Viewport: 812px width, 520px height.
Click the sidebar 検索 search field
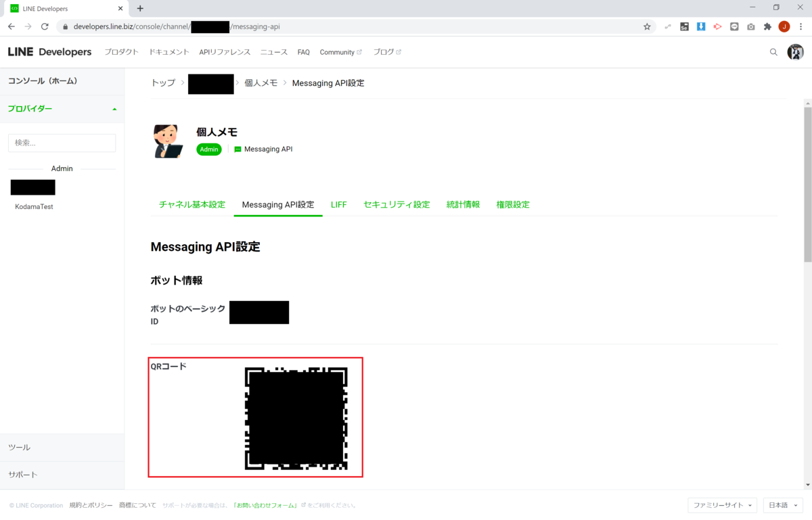(x=62, y=143)
